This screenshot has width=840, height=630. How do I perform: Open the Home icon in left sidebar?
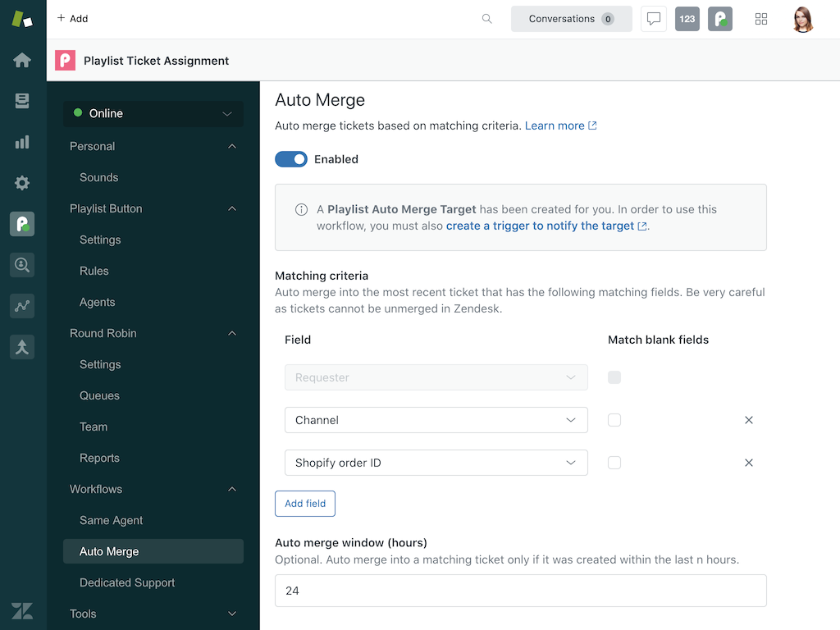point(22,60)
